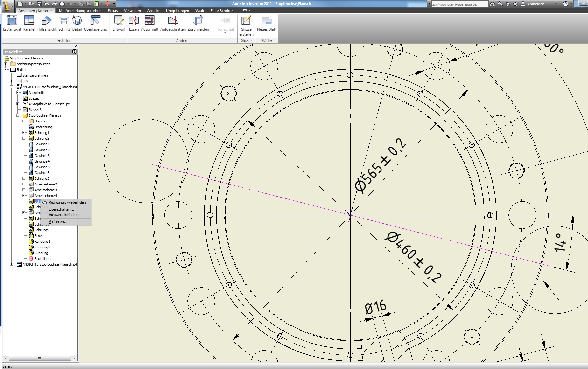Save the drawing with the floppy icon

coord(39,4)
